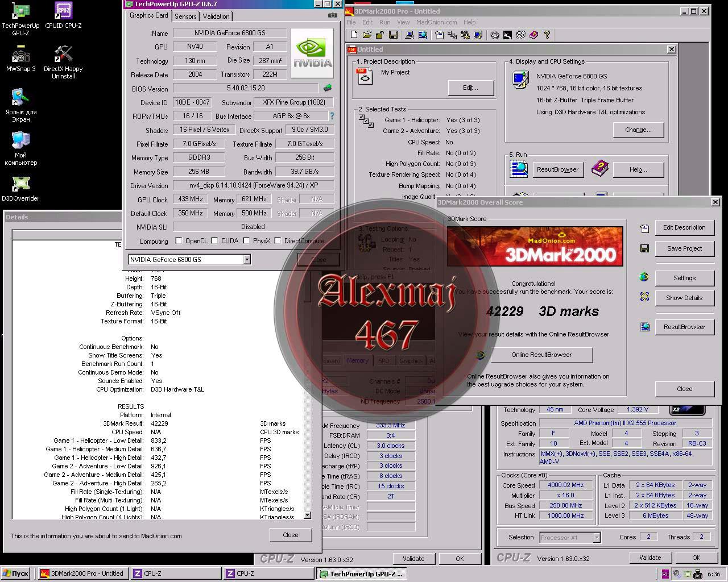Viewport: 728px width, 582px height.
Task: Click ResultBrowser icon in Run section
Action: click(x=519, y=169)
